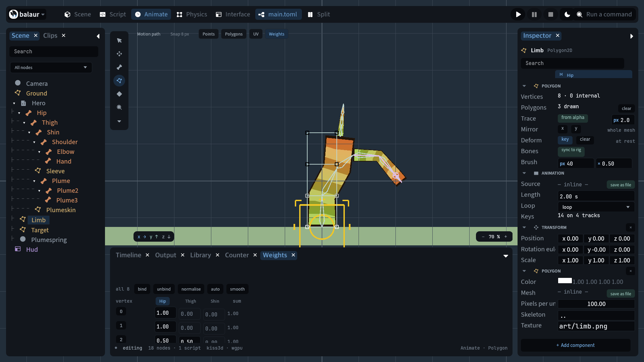This screenshot has height=362, width=644.
Task: Open the All nodes filter dropdown
Action: click(x=51, y=67)
